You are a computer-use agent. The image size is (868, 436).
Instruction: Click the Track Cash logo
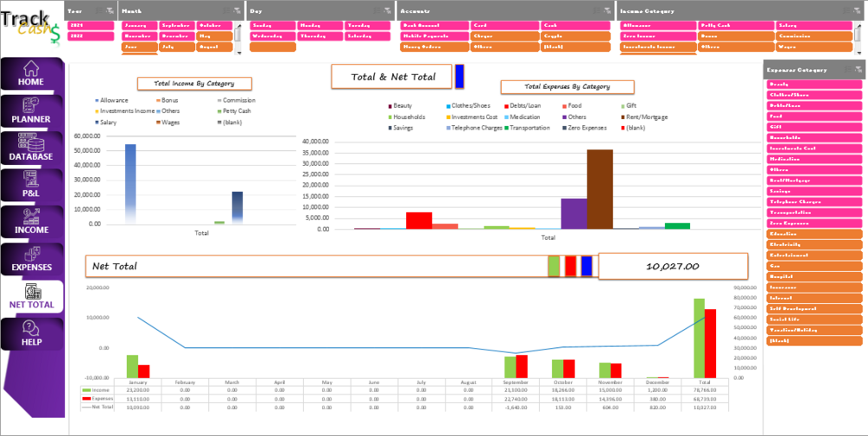(x=30, y=28)
